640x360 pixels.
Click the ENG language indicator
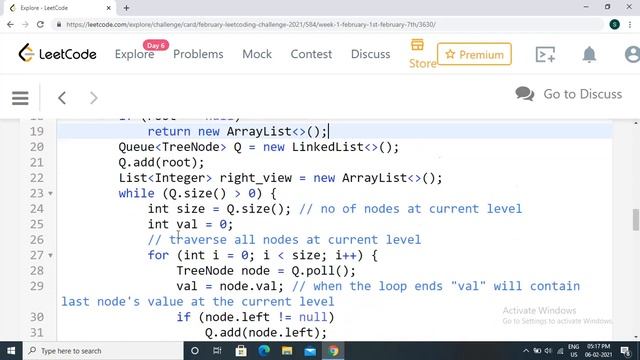(x=573, y=351)
